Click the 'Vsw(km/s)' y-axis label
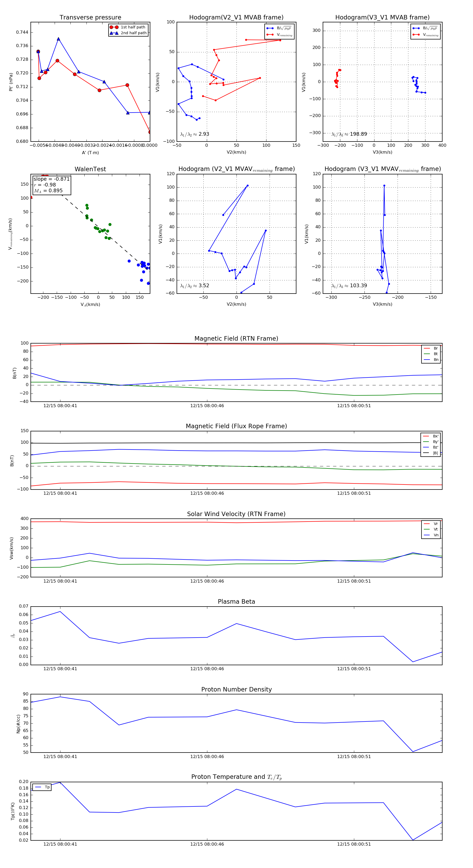Viewport: 473px width, 868px height. 12,548
